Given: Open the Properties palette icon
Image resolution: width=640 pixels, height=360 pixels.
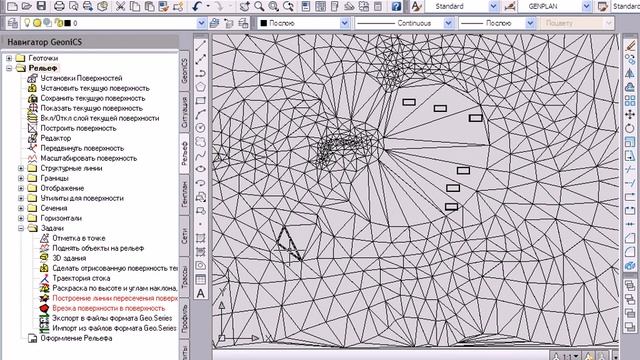Looking at the screenshot, I should pos(306,6).
